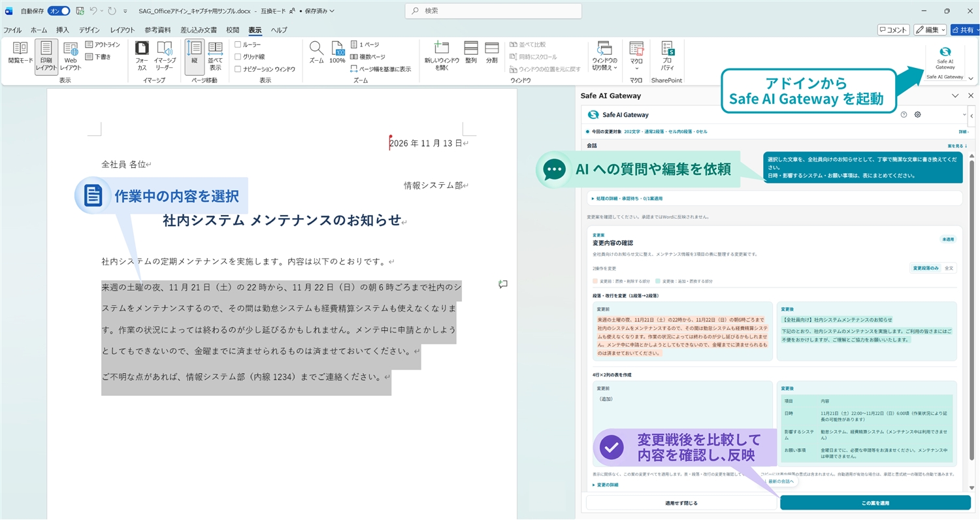Open the マクロ dropdown

click(636, 56)
